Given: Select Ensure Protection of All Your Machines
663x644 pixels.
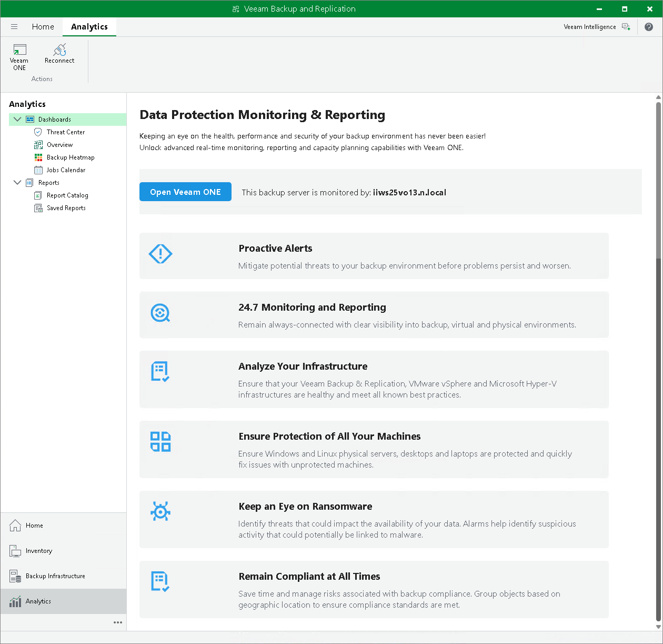Looking at the screenshot, I should (x=329, y=437).
